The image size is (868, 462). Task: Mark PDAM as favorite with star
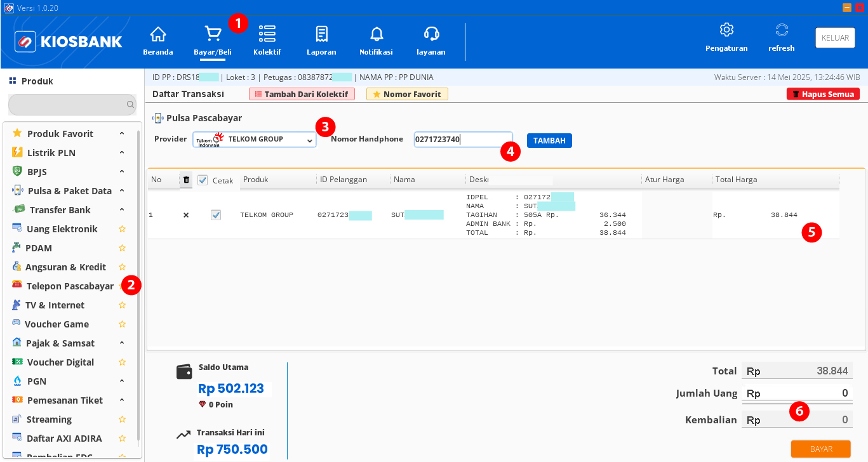[x=122, y=247]
